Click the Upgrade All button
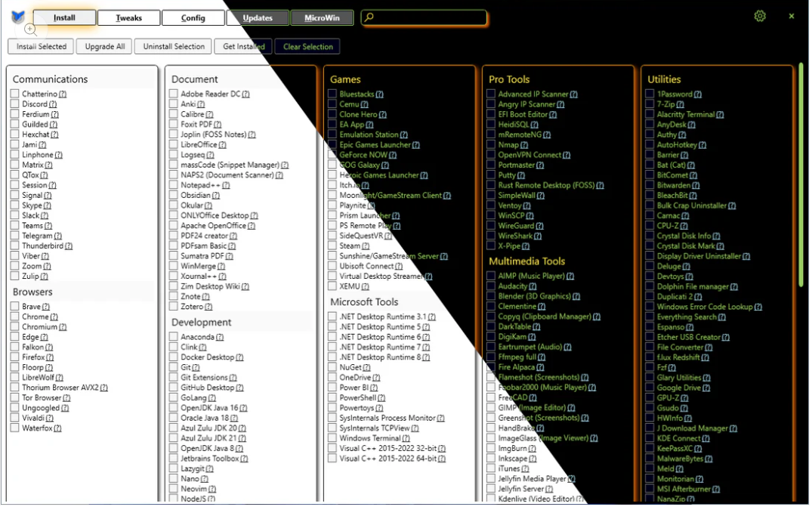 (x=104, y=47)
